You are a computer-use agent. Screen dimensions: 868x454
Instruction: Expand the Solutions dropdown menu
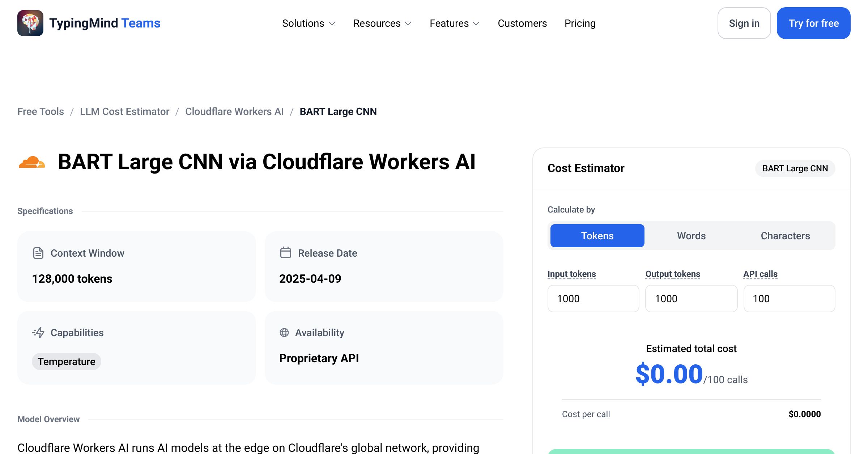pyautogui.click(x=309, y=23)
